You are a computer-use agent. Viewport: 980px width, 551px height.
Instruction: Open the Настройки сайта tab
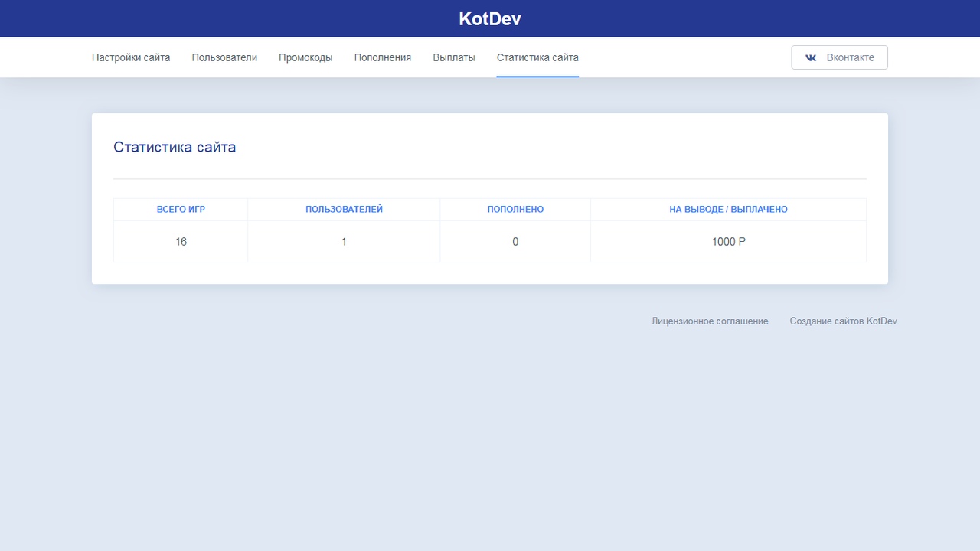pyautogui.click(x=131, y=57)
